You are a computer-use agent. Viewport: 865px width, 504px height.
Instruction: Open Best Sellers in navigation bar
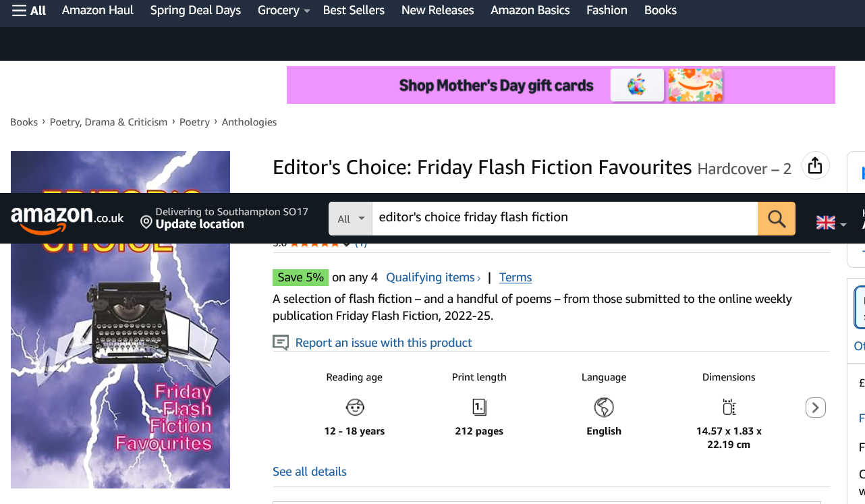[x=354, y=10]
